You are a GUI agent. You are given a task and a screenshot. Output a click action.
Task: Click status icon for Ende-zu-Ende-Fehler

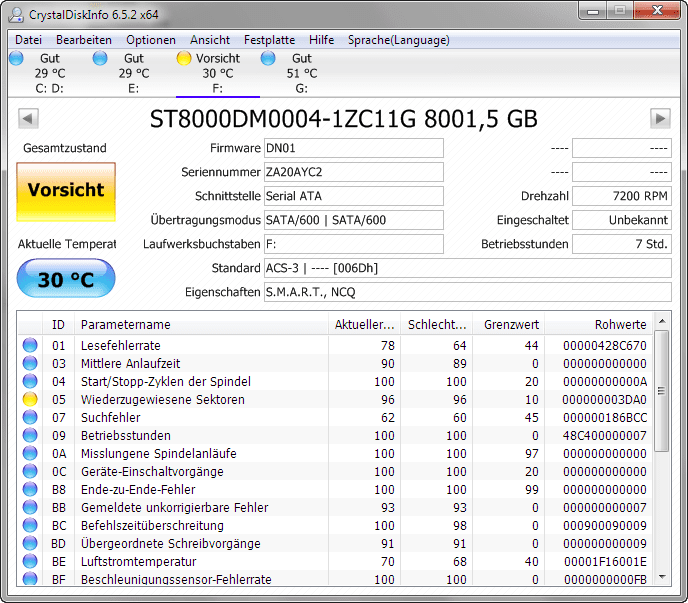[30, 489]
